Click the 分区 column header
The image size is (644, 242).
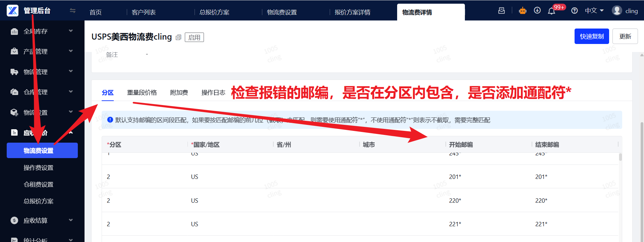click(x=114, y=145)
